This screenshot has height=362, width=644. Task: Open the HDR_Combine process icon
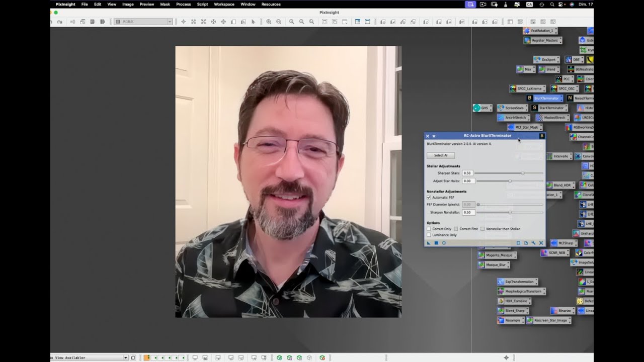514,301
